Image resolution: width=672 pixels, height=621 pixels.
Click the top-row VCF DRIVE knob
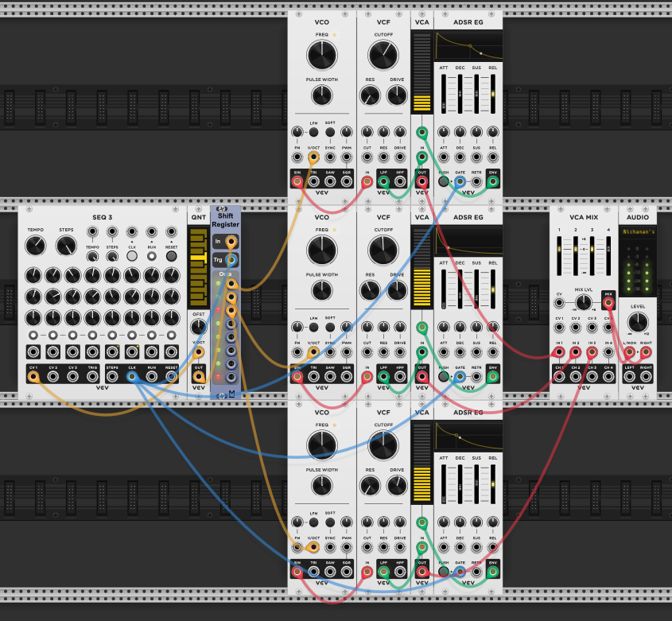[x=397, y=95]
